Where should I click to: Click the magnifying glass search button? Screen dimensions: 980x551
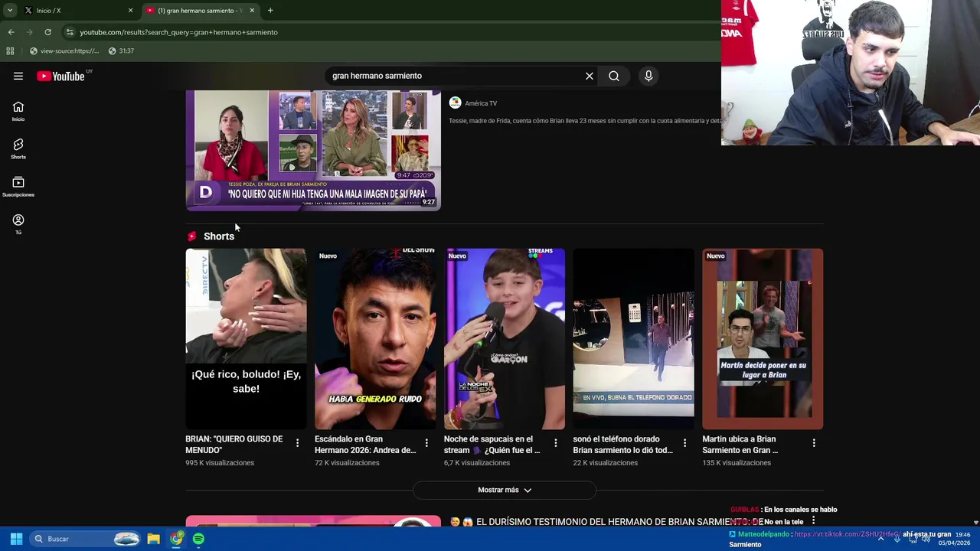pyautogui.click(x=614, y=76)
